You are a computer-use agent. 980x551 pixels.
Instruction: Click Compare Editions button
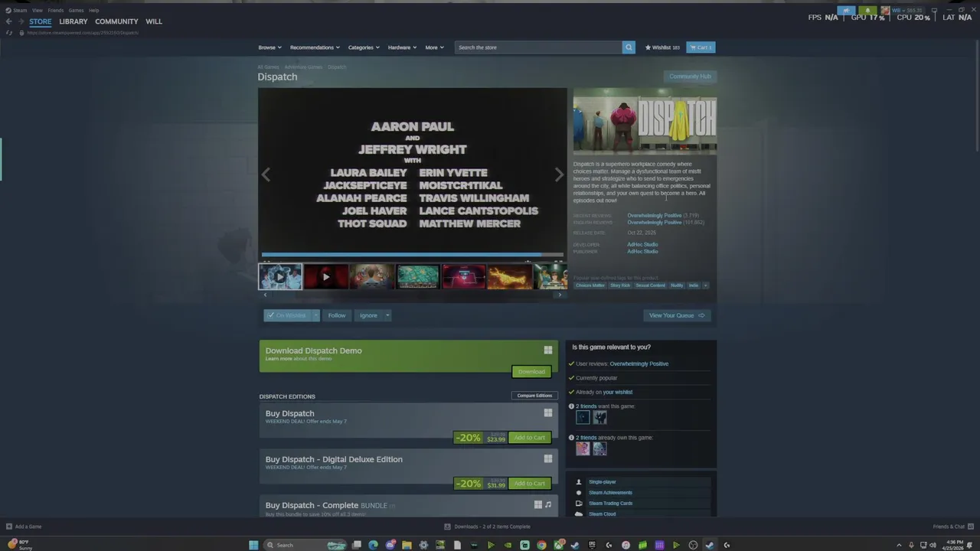pyautogui.click(x=534, y=396)
